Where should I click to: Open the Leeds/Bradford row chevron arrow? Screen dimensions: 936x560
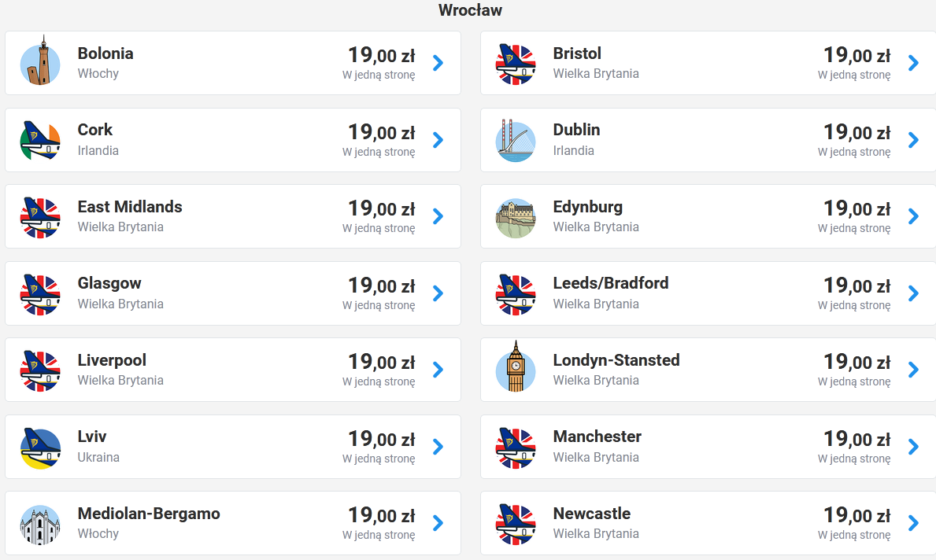pyautogui.click(x=913, y=293)
